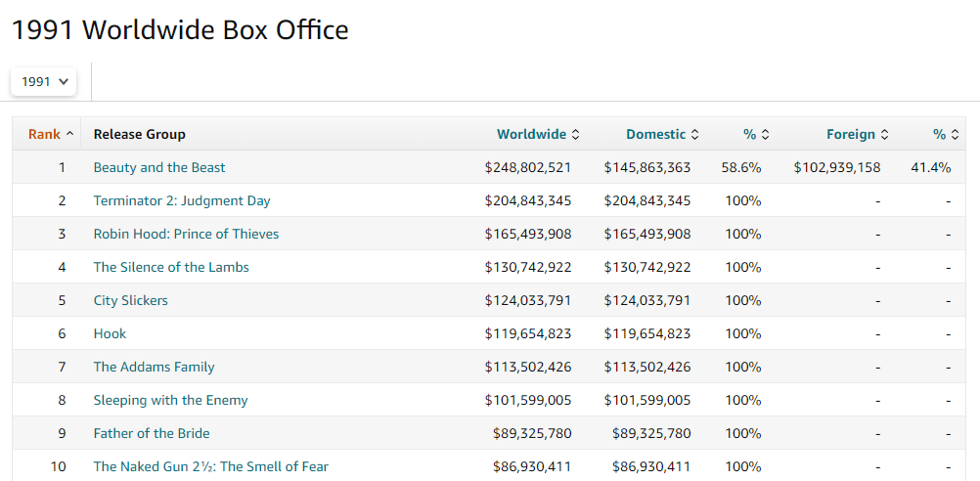Select domestic value $145,863,363
This screenshot has height=481, width=980.
[647, 167]
